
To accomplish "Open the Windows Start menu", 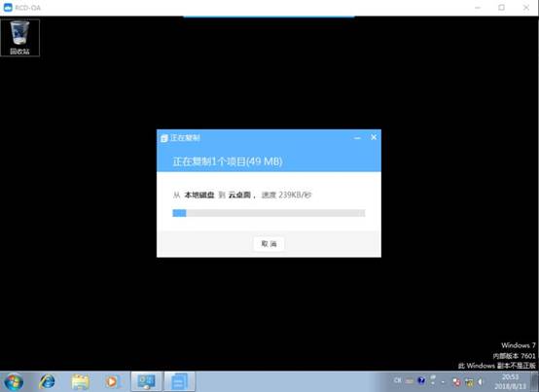I will coord(14,382).
